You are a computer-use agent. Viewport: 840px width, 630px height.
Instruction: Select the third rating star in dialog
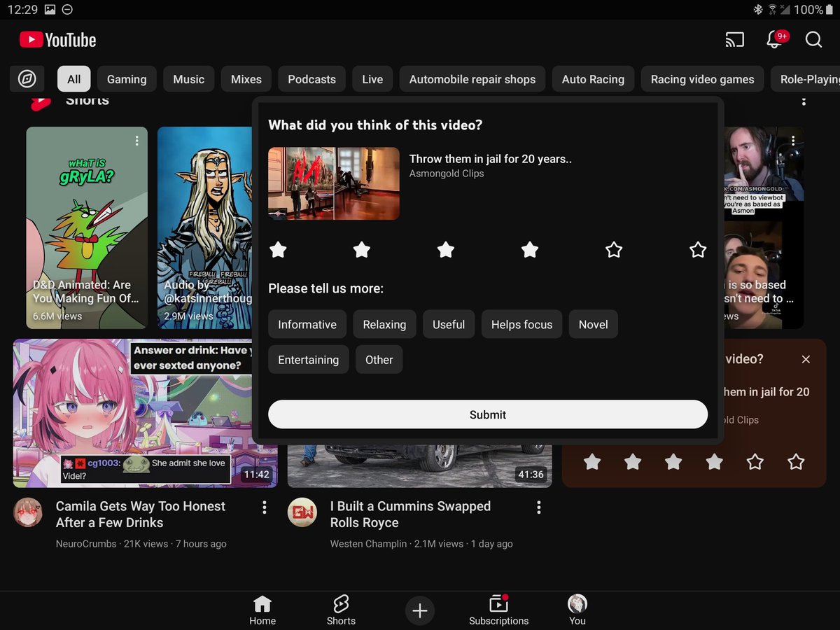[x=446, y=250]
